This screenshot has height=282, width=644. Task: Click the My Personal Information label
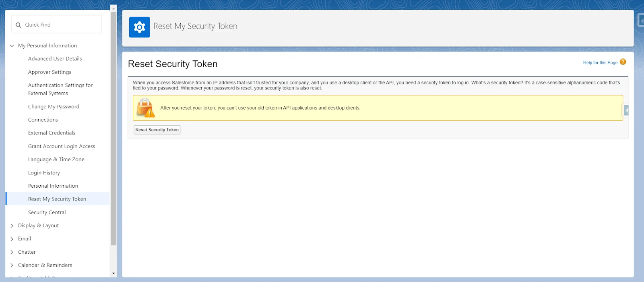click(x=47, y=46)
